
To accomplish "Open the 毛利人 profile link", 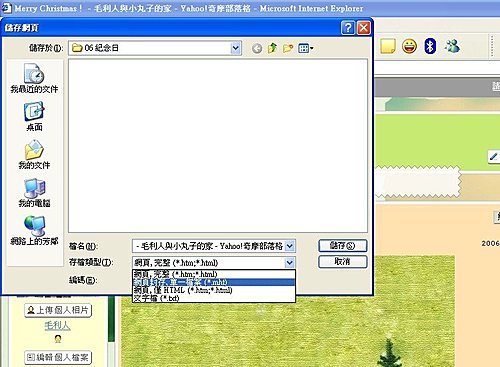I will click(x=57, y=325).
